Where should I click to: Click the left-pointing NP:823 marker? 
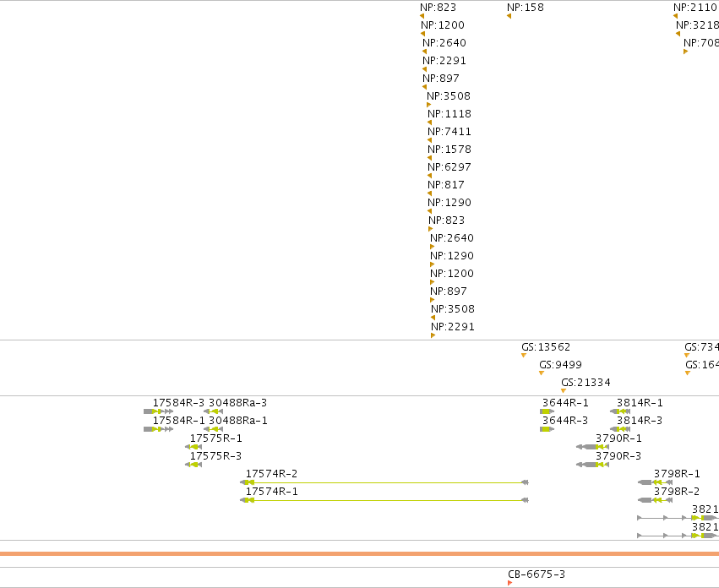pos(422,16)
